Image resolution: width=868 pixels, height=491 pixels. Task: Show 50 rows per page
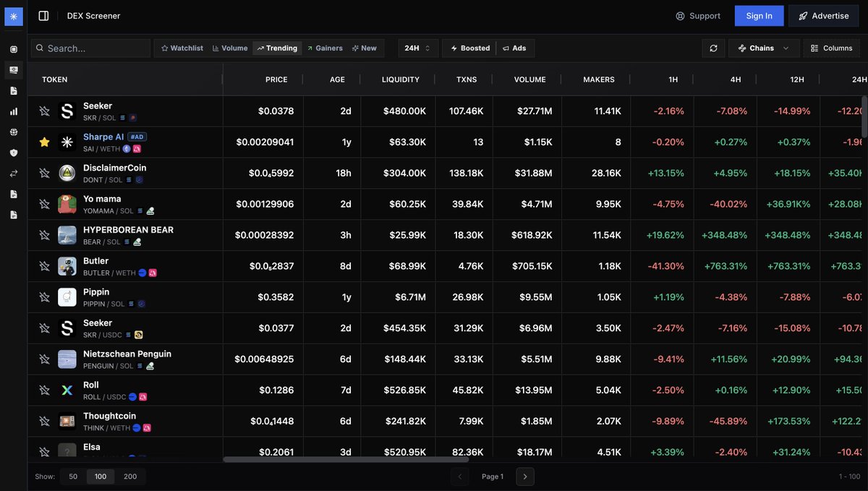coord(73,477)
